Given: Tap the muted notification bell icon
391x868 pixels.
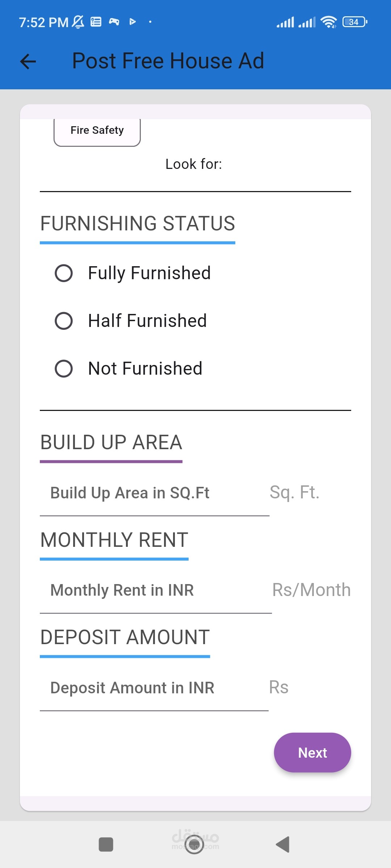Looking at the screenshot, I should (78, 22).
